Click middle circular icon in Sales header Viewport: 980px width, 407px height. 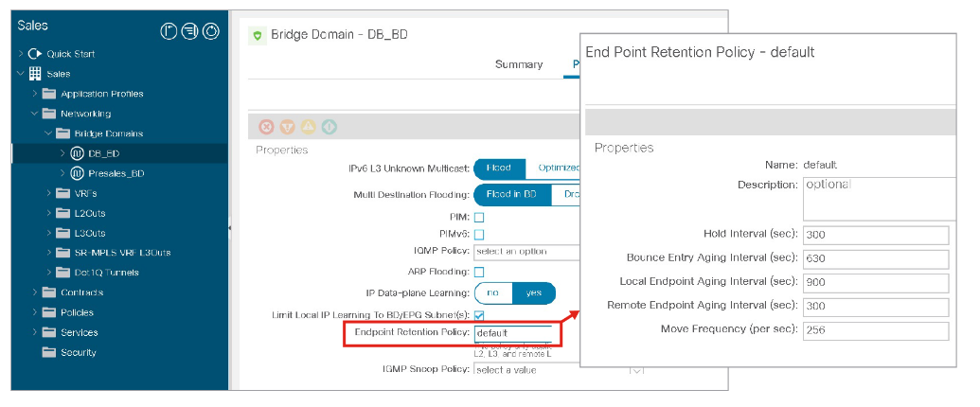pos(189,30)
